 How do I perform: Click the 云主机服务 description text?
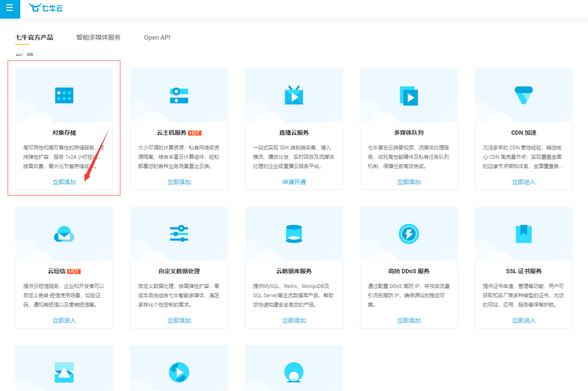click(179, 157)
